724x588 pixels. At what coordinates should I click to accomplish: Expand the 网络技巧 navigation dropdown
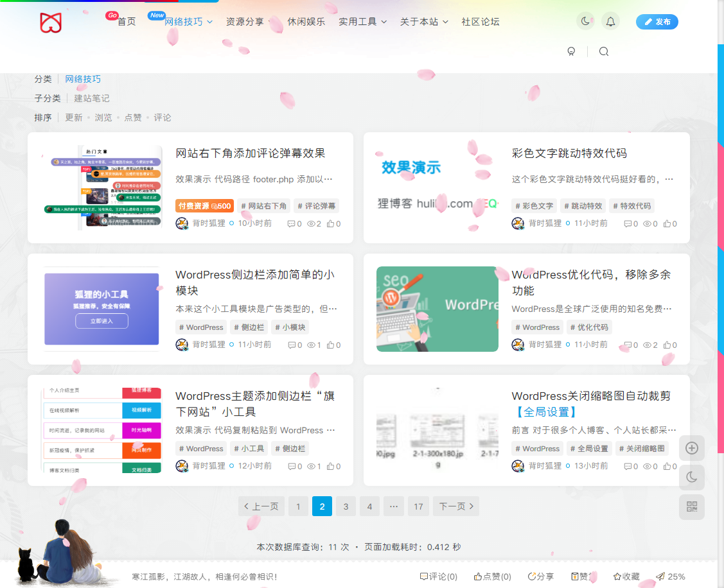(184, 21)
